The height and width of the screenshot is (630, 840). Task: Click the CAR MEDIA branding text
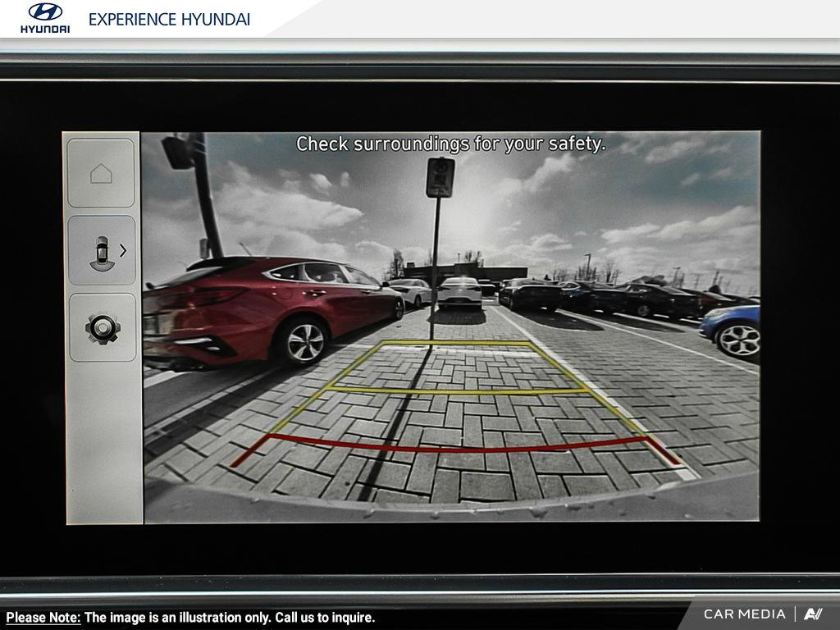744,614
